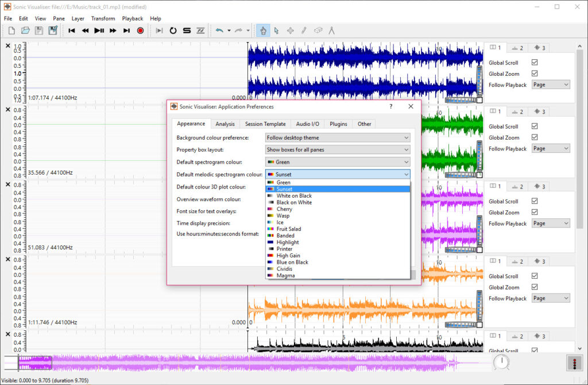Collapse the Default melodic spectrogram colour dropdown

[x=338, y=175]
